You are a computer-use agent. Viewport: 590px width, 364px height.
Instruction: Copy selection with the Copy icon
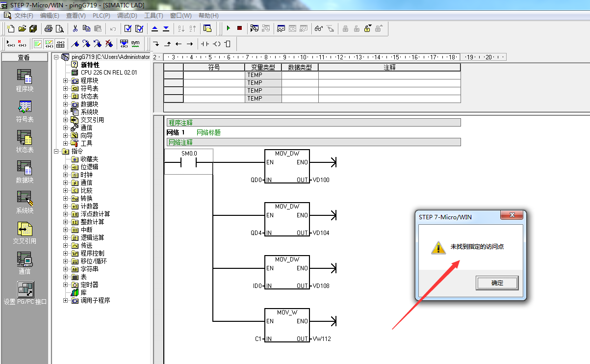[86, 28]
